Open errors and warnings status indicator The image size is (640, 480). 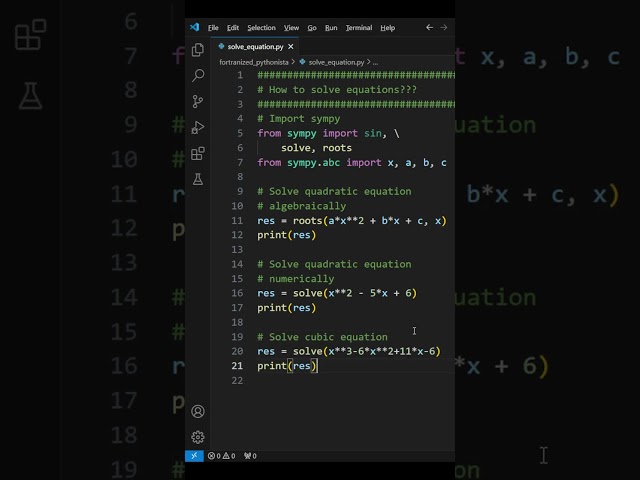221,456
